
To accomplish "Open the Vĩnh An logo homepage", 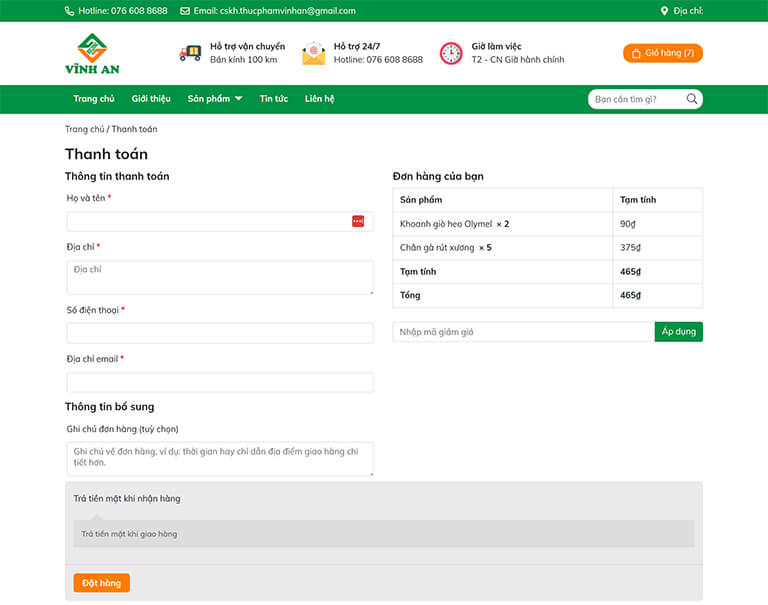I will [92, 53].
